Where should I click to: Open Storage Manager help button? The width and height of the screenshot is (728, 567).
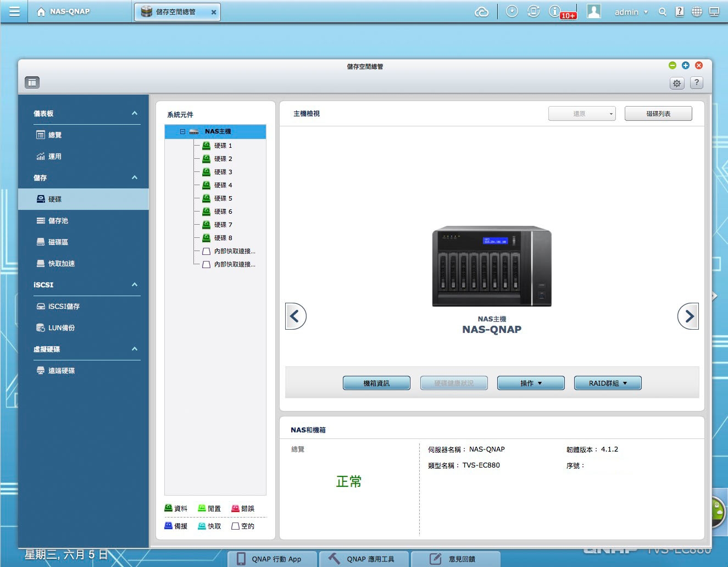tap(697, 83)
